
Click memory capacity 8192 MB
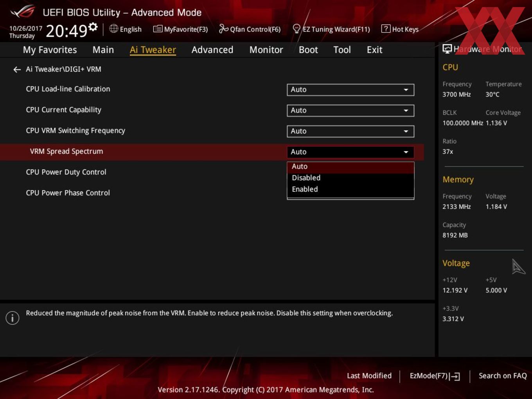[455, 235]
